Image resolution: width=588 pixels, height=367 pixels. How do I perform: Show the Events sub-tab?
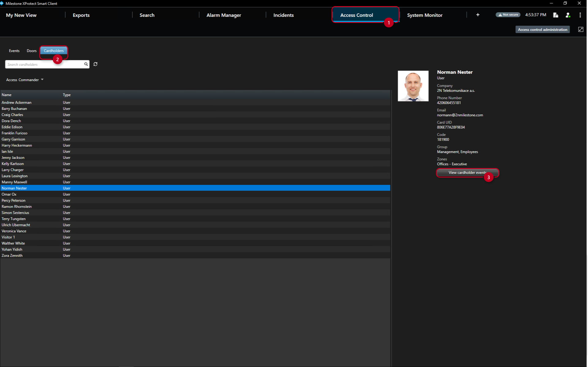tap(14, 51)
